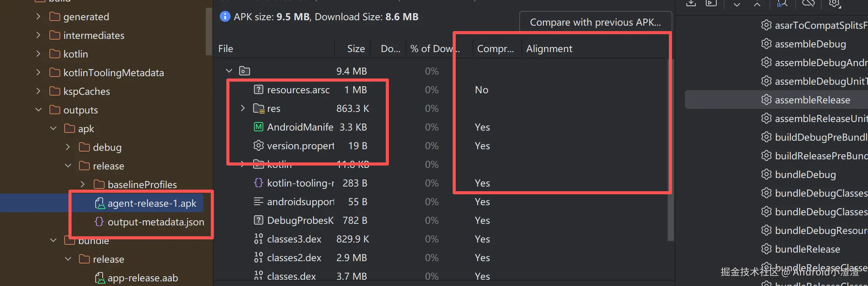
Task: Collapse the outputs folder
Action: 38,110
